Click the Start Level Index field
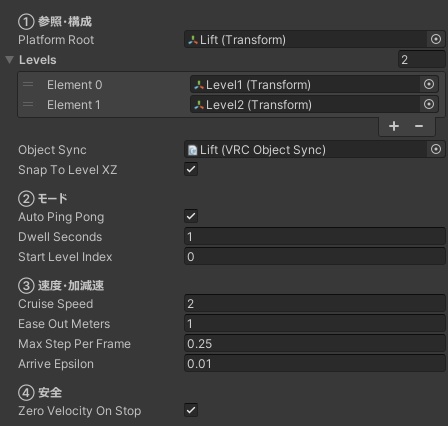 (x=315, y=256)
